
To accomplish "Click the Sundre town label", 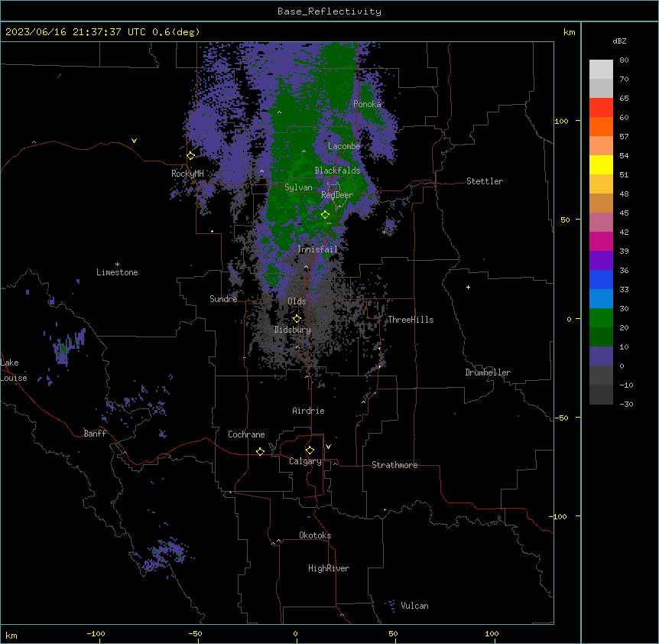I will (223, 299).
